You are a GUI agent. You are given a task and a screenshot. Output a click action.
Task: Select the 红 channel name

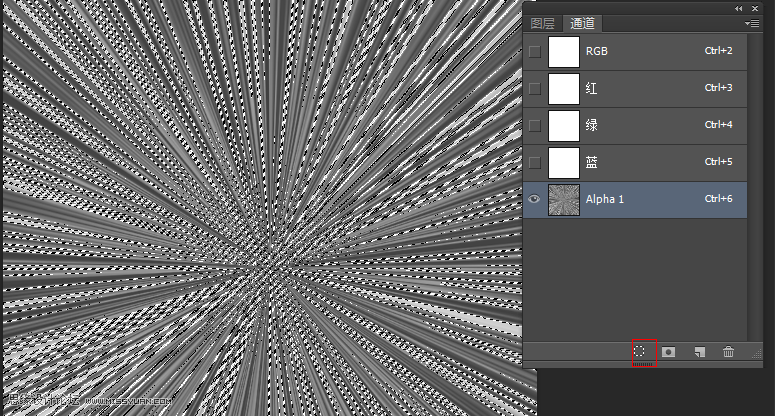tap(591, 88)
